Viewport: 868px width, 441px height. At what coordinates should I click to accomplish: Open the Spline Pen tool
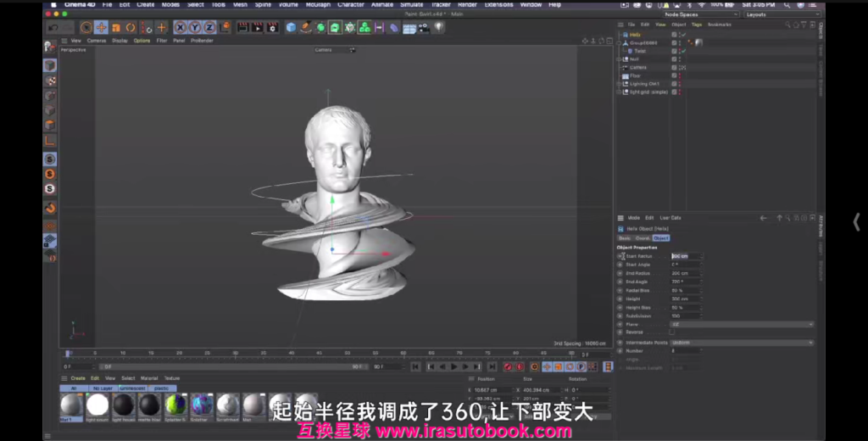click(x=305, y=27)
